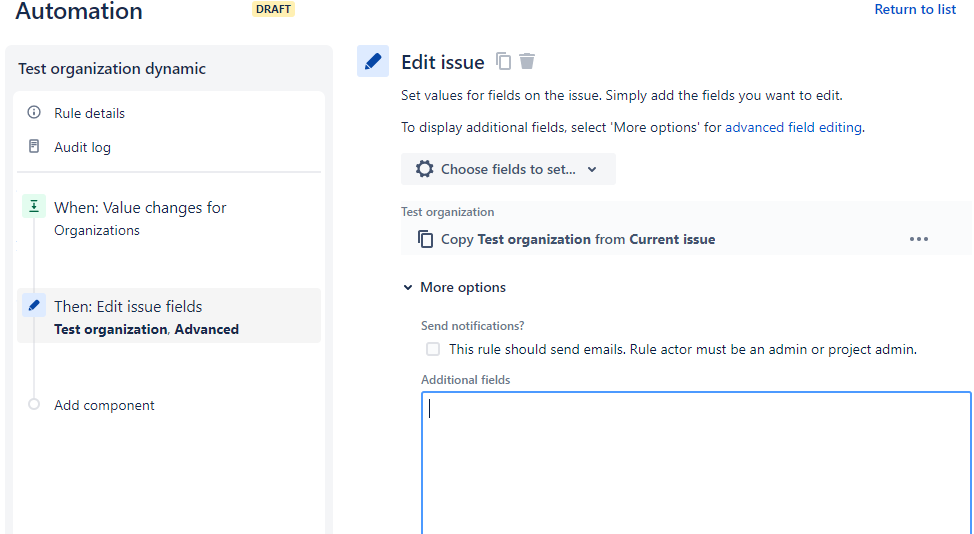
Task: Select Then: Edit issue fields step
Action: [x=169, y=316]
